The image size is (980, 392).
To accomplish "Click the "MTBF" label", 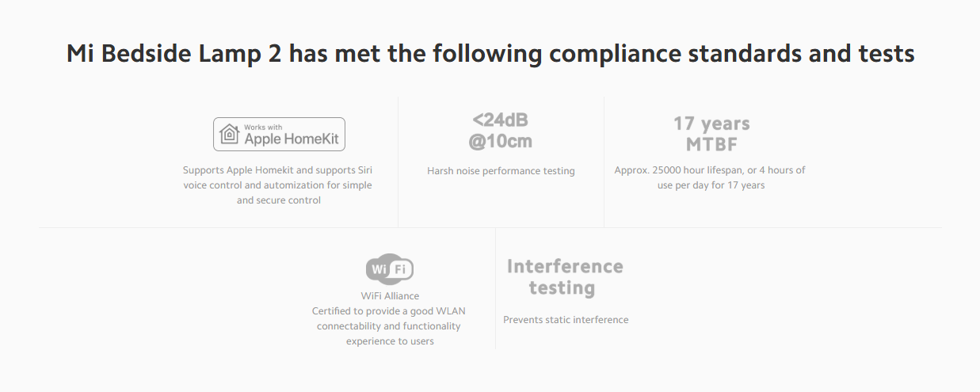I will click(711, 145).
